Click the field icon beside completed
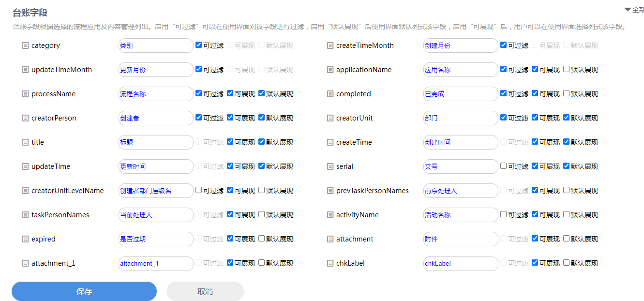This screenshot has height=301, width=644. (x=330, y=94)
